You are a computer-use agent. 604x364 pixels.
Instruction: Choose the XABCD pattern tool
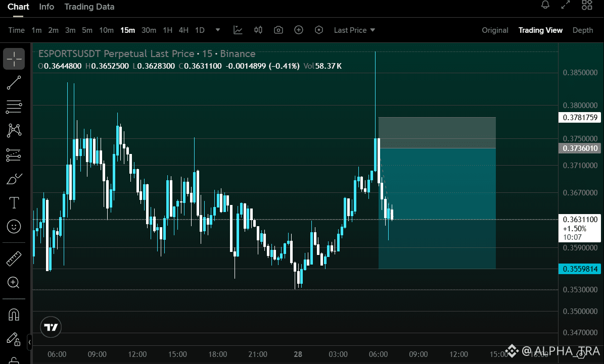click(x=14, y=130)
